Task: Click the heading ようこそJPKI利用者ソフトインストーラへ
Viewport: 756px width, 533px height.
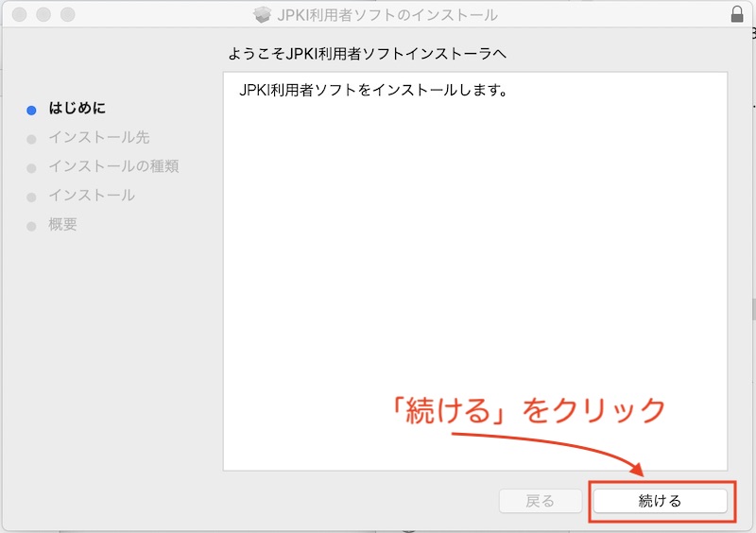Action: 368,53
